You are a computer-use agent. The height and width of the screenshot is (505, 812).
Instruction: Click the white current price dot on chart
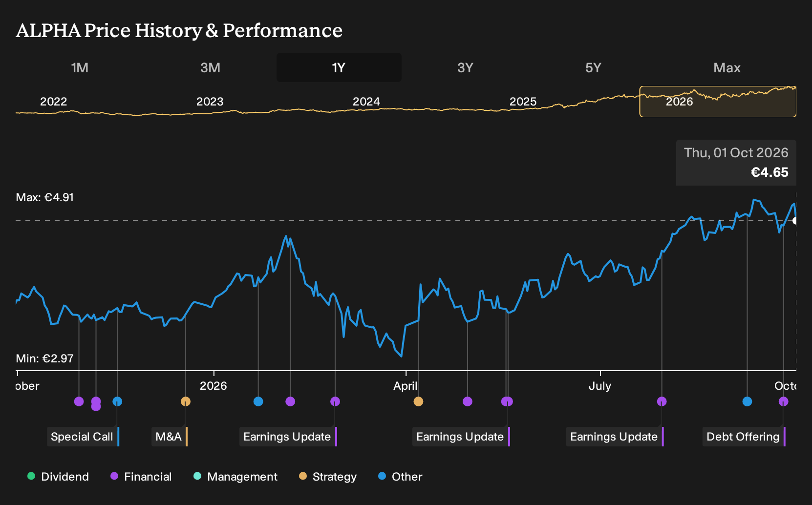pos(795,221)
